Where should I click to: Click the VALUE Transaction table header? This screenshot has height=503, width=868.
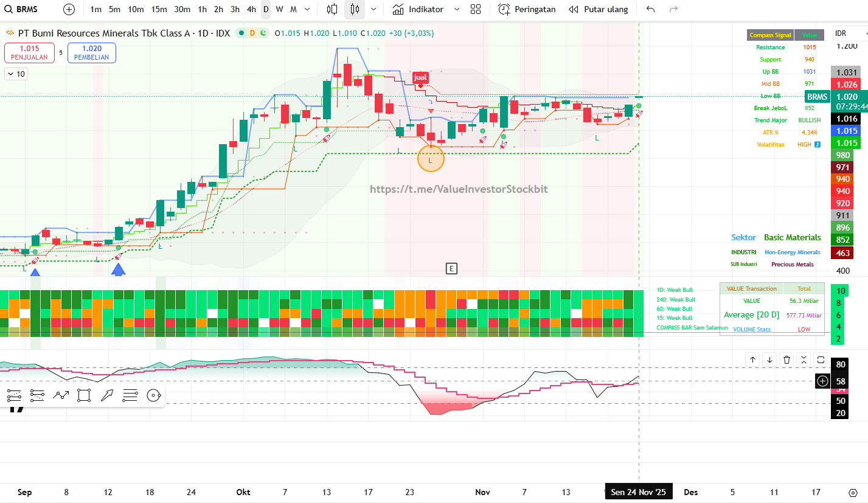coord(751,289)
